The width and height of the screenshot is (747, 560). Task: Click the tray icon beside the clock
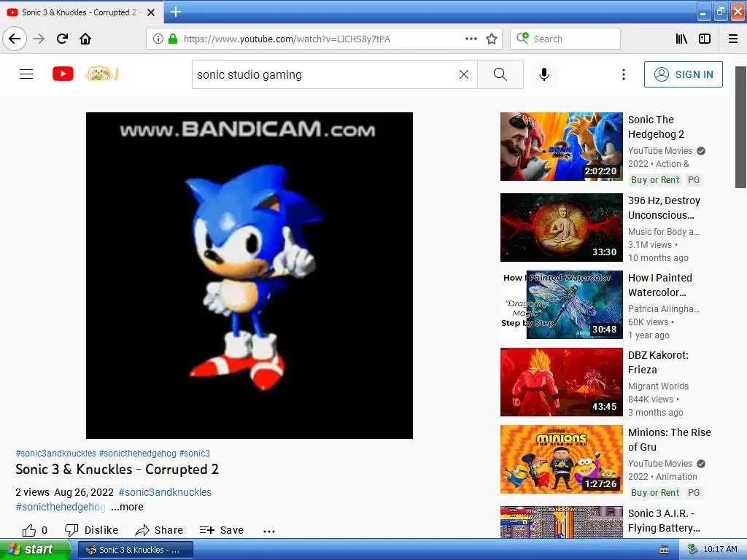(x=692, y=550)
